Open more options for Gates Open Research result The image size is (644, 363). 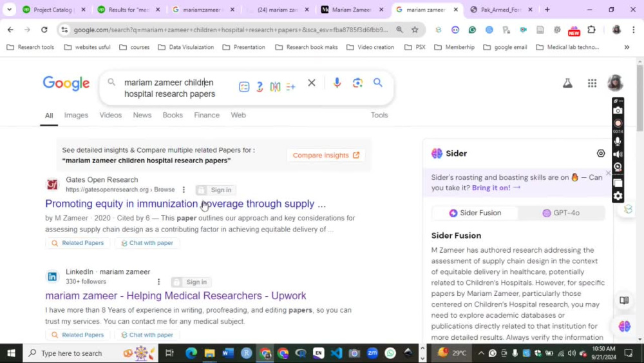[184, 190]
